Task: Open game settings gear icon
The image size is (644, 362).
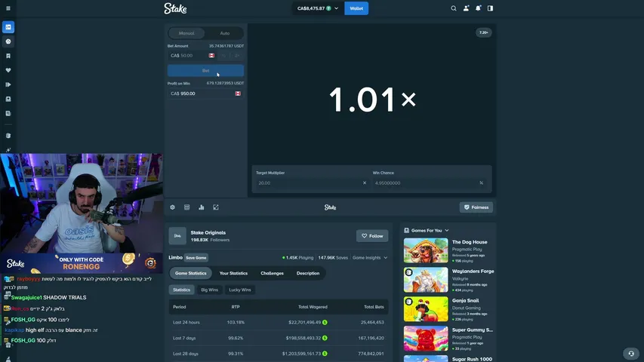Action: tap(172, 207)
